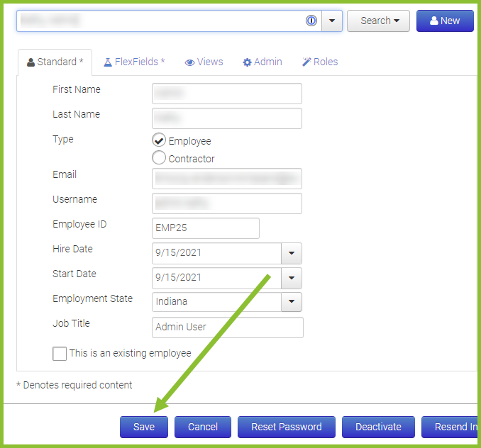Click the Start Date text field

pyautogui.click(x=216, y=279)
